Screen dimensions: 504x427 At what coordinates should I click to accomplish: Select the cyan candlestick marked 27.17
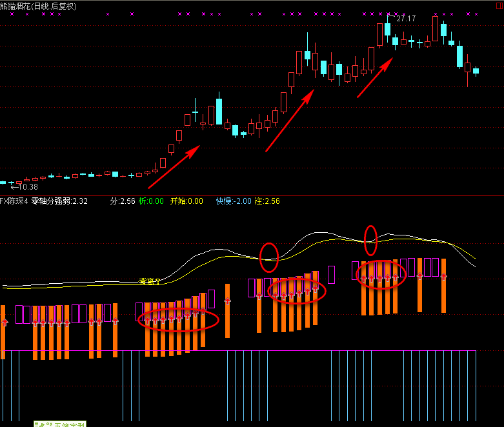coord(388,30)
